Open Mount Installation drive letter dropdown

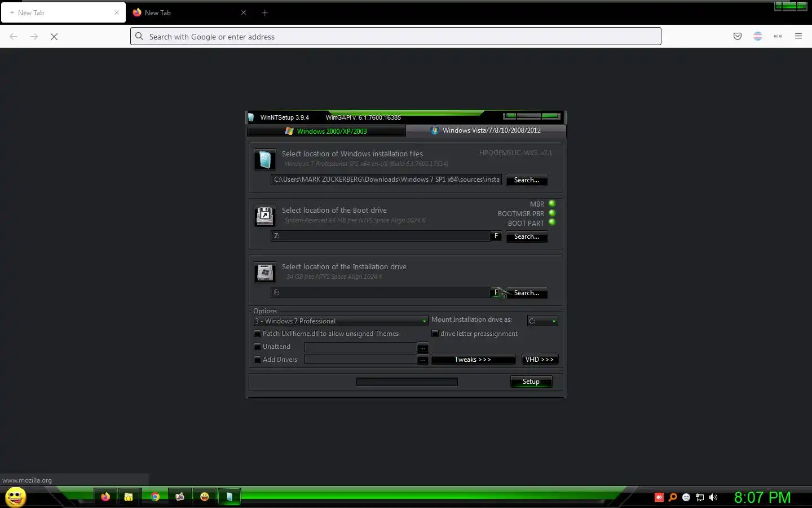pyautogui.click(x=542, y=321)
